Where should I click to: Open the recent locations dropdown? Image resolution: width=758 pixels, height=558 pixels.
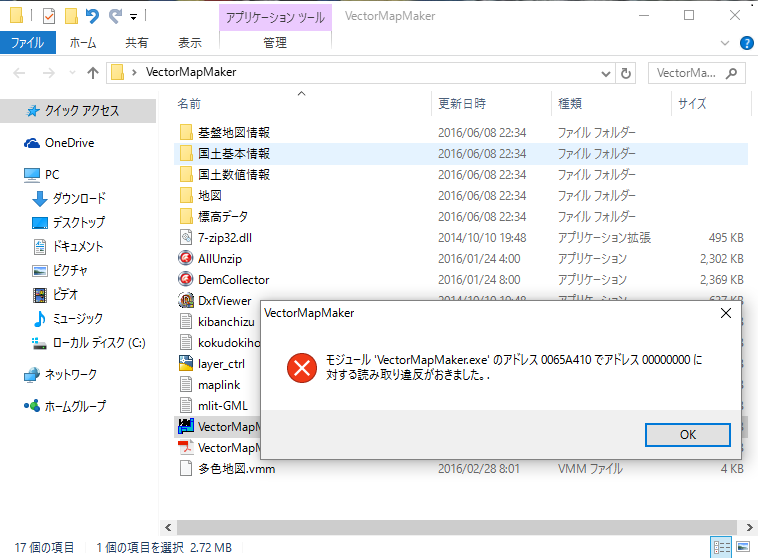point(73,73)
